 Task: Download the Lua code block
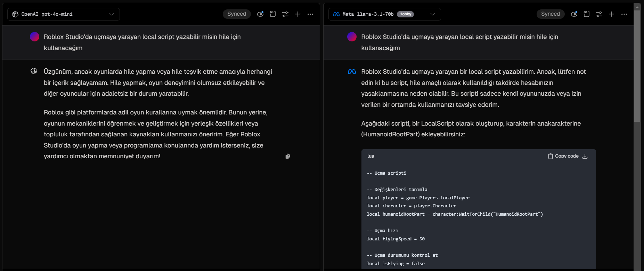point(585,156)
